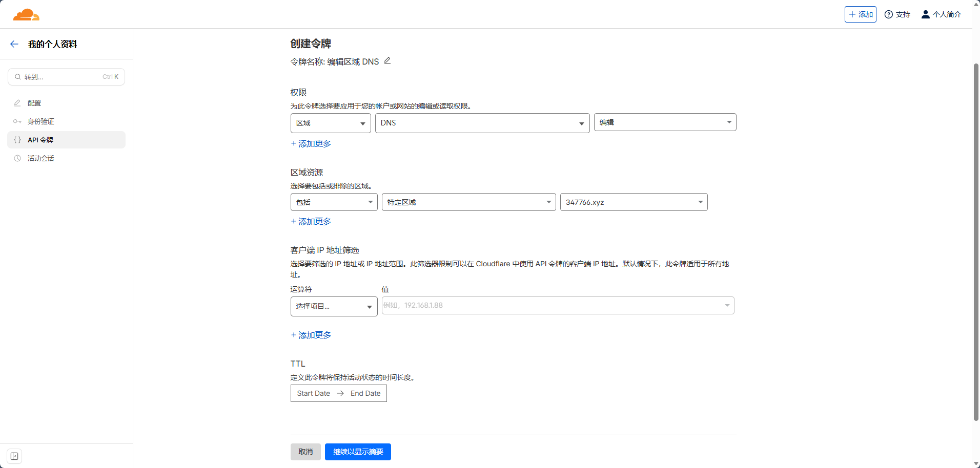Select API 令牌 in the sidebar
The image size is (980, 468).
coord(40,140)
